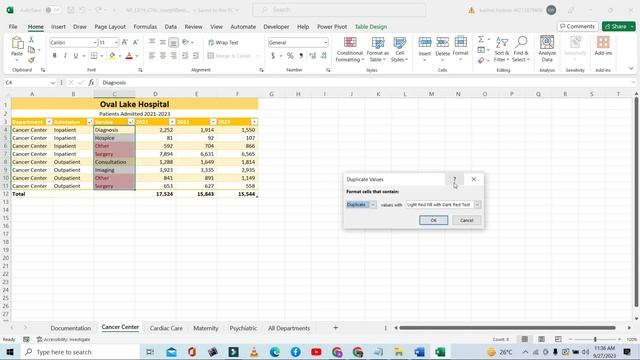
Task: Open Find & Select menu
Action: point(521,49)
